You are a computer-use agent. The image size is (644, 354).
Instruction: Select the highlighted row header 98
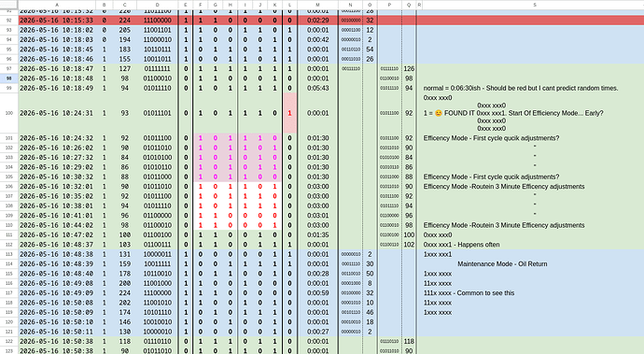click(x=9, y=78)
